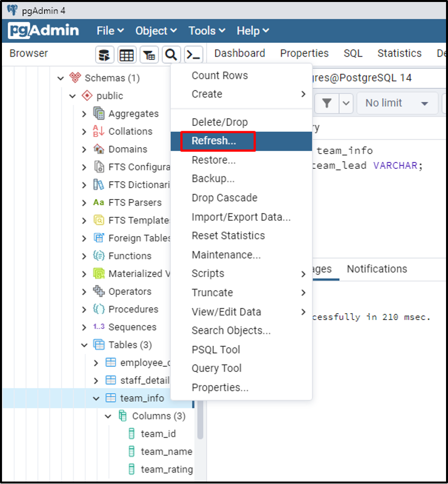The image size is (448, 484).
Task: Open the No limit row count dropdown
Action: click(x=397, y=103)
